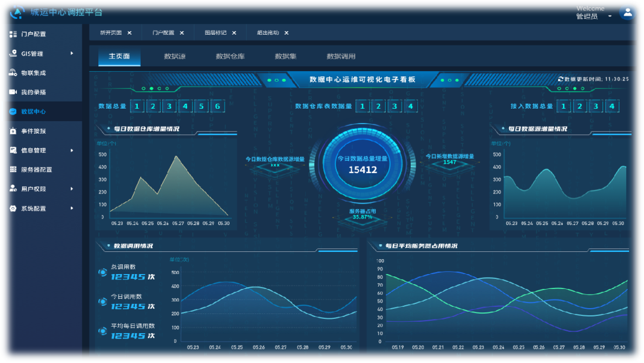Expand the GIS管理 submenu arrow

tap(72, 54)
